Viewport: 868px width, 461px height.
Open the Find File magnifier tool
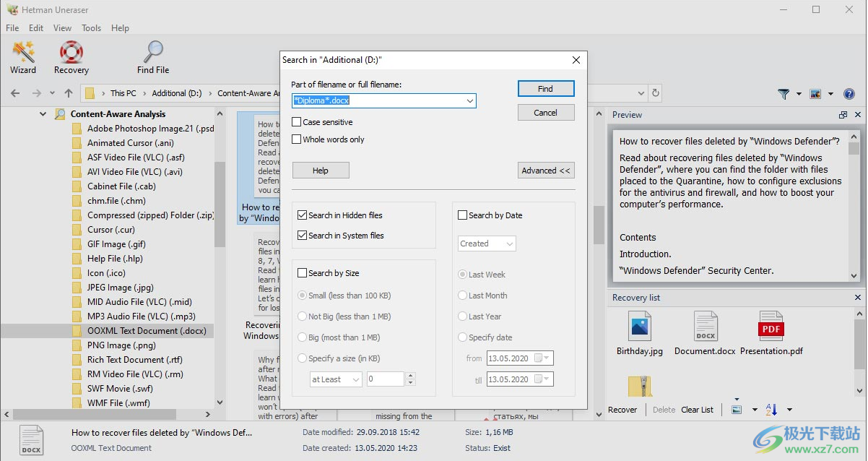point(153,57)
